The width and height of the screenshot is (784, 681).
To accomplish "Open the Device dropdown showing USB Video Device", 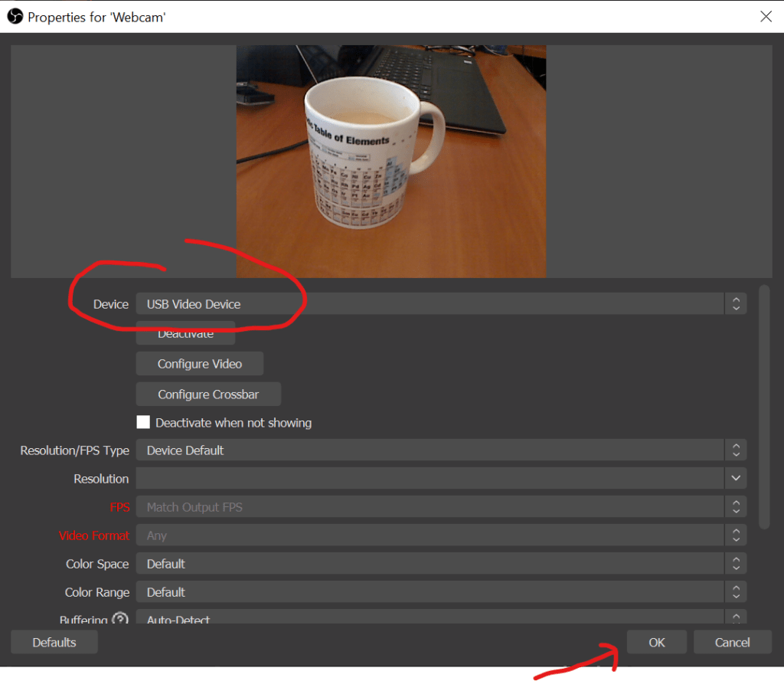I will click(440, 304).
